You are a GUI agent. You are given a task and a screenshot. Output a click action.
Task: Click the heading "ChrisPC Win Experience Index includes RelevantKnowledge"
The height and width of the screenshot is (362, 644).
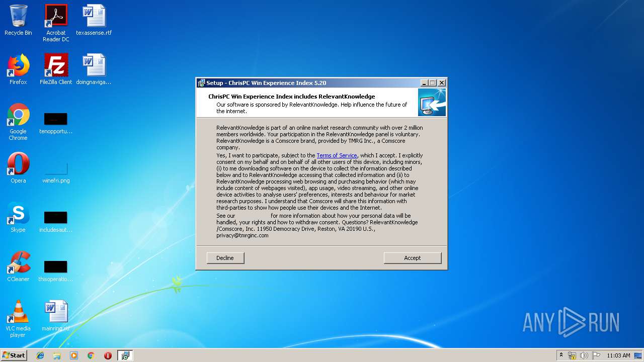click(292, 97)
